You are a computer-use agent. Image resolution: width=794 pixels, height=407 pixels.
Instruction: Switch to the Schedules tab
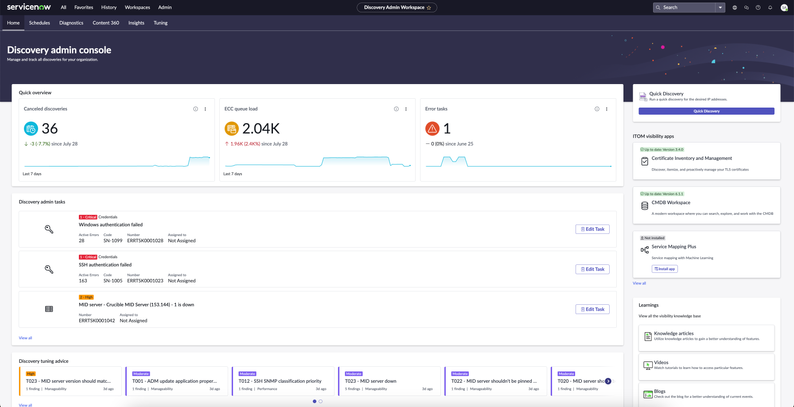(39, 23)
